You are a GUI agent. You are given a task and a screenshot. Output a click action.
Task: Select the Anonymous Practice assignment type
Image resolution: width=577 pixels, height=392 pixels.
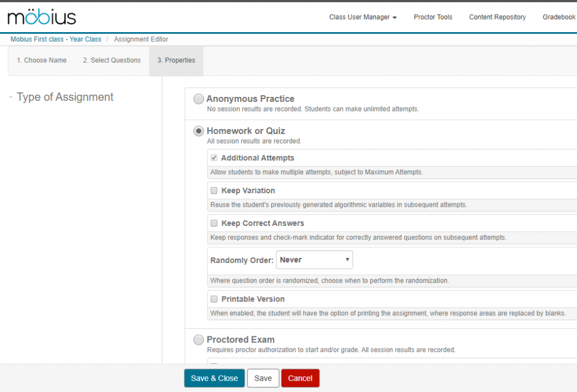tap(198, 99)
